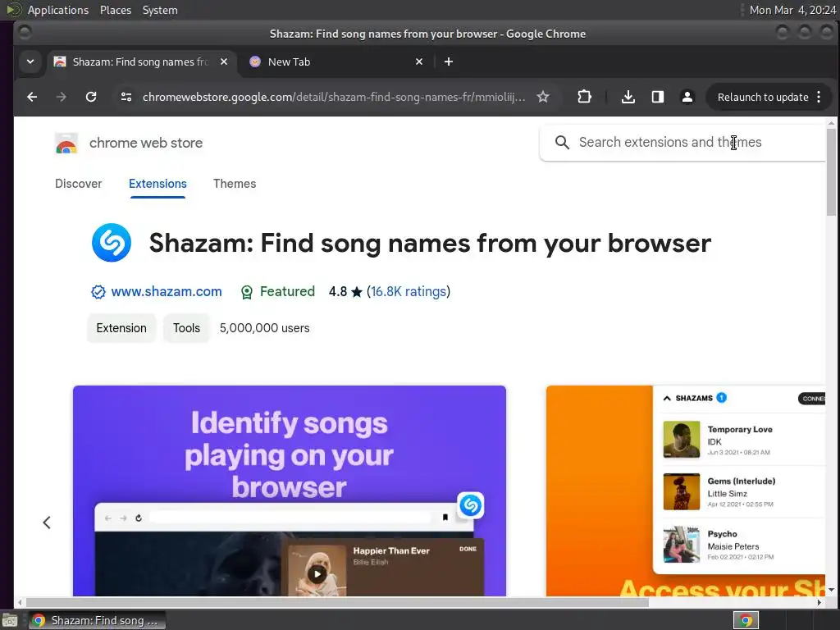Click the date and time clock
The height and width of the screenshot is (630, 840).
pos(793,10)
